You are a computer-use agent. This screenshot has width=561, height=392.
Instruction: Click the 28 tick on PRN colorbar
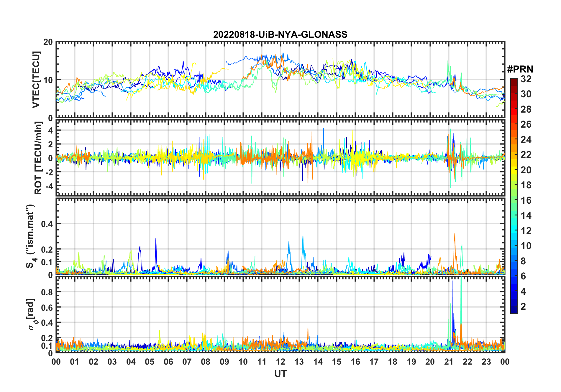526,109
